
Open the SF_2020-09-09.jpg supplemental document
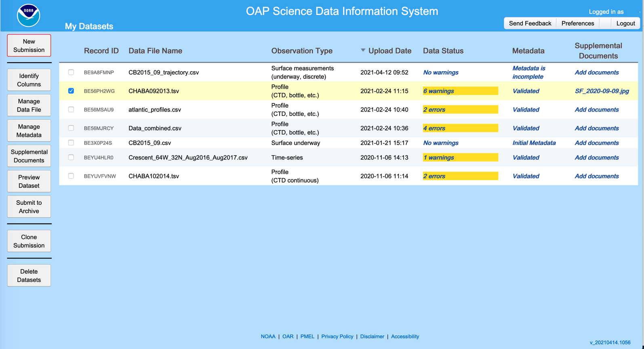(602, 91)
